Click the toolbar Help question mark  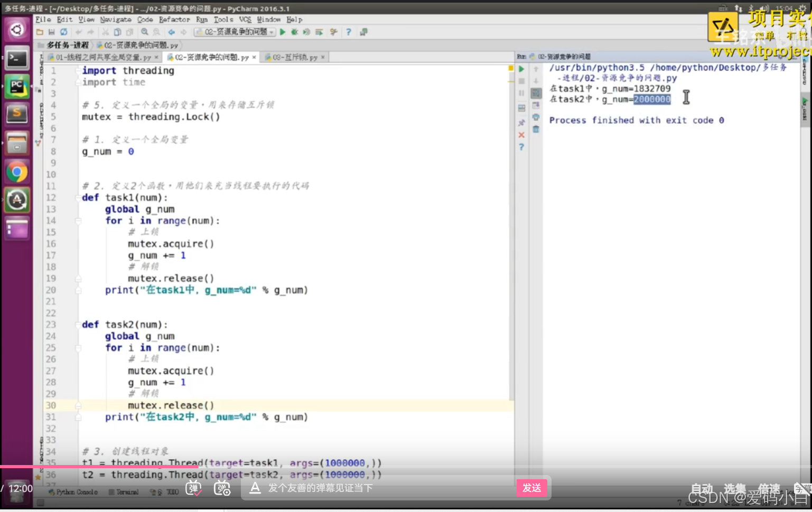[x=349, y=32]
